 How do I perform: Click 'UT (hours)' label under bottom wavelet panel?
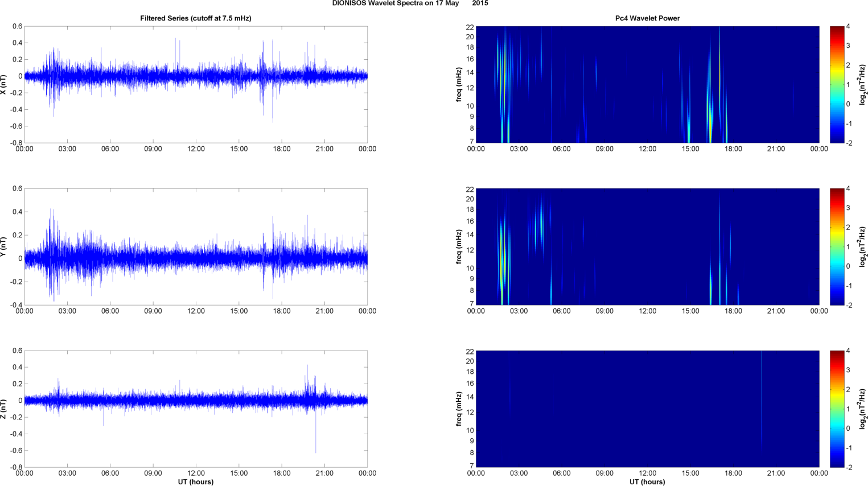tap(647, 482)
